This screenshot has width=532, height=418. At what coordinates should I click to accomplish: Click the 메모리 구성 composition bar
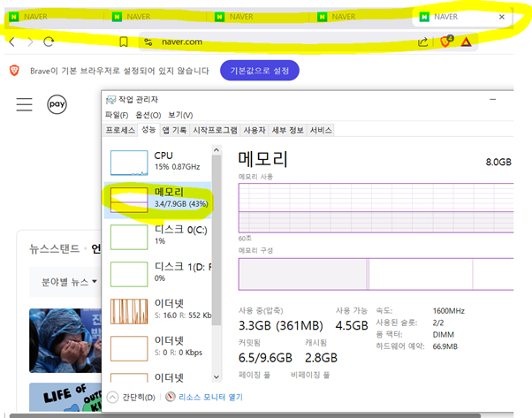coord(376,274)
